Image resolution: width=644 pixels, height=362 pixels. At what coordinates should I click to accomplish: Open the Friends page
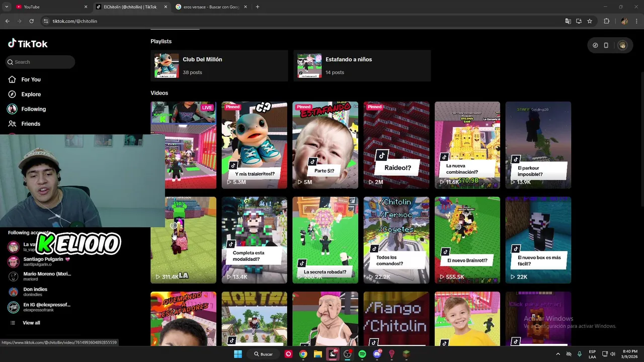coord(30,124)
